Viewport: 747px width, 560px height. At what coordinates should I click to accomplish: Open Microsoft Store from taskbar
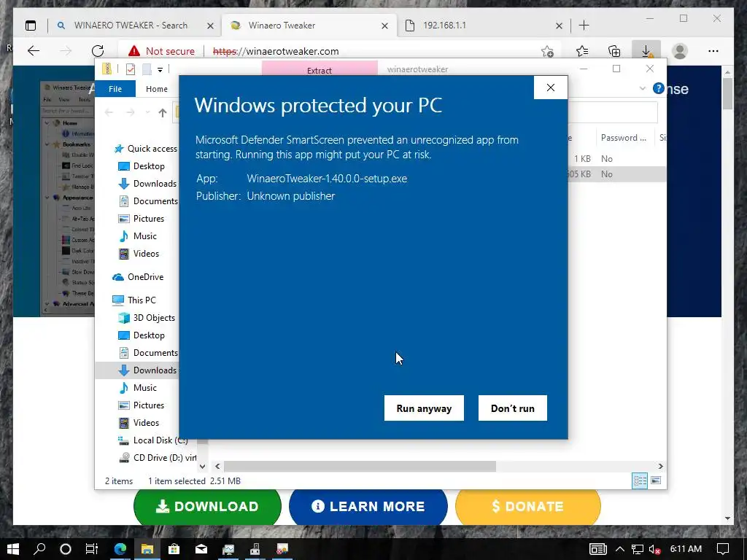coord(174,549)
